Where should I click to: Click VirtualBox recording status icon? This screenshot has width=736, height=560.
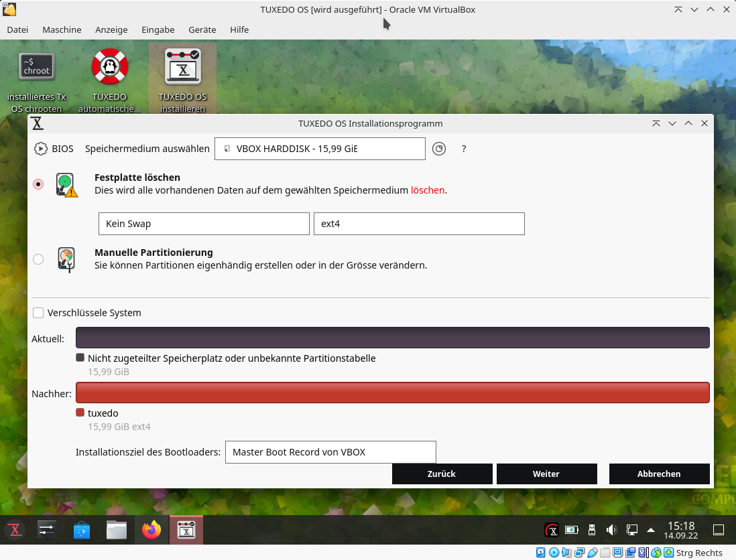tap(630, 553)
